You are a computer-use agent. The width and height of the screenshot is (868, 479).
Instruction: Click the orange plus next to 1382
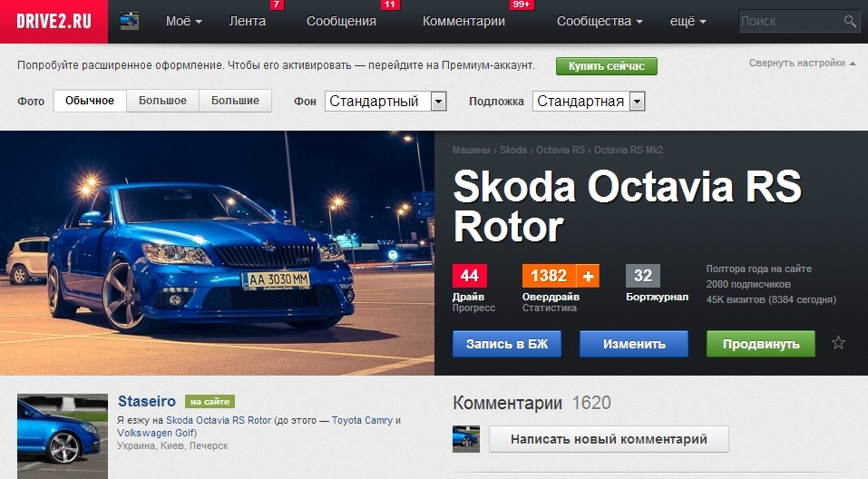pyautogui.click(x=588, y=276)
